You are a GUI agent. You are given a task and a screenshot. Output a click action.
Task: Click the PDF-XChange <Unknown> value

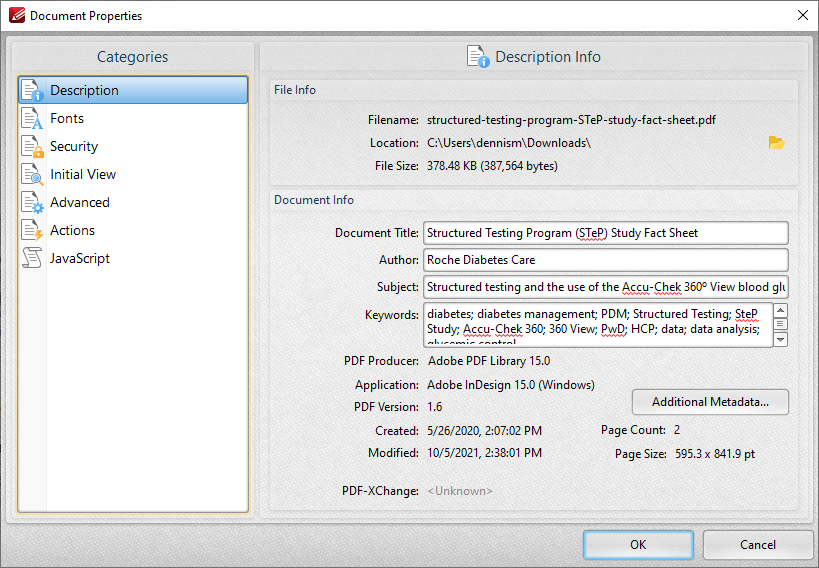(460, 491)
